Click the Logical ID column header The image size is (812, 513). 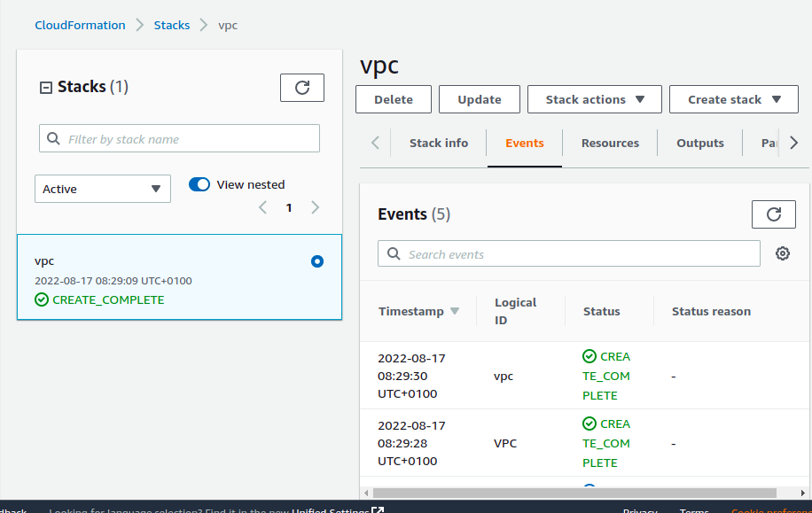point(515,311)
